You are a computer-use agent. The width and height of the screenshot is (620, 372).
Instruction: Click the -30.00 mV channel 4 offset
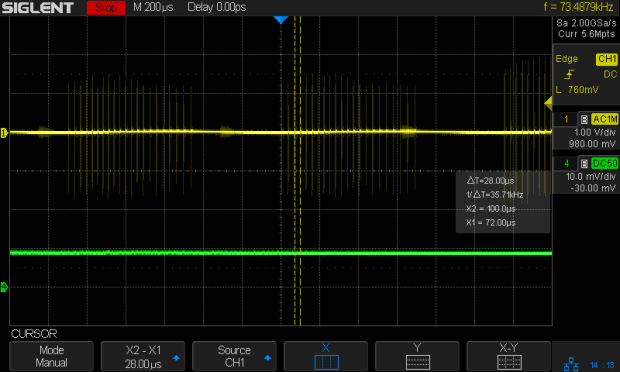click(593, 188)
